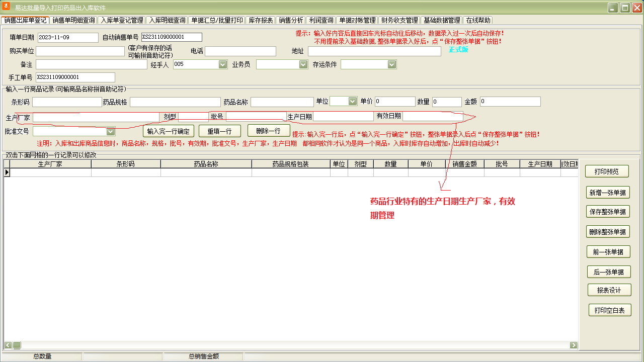Click the 电话 input field
This screenshot has width=644, height=362.
(x=240, y=51)
